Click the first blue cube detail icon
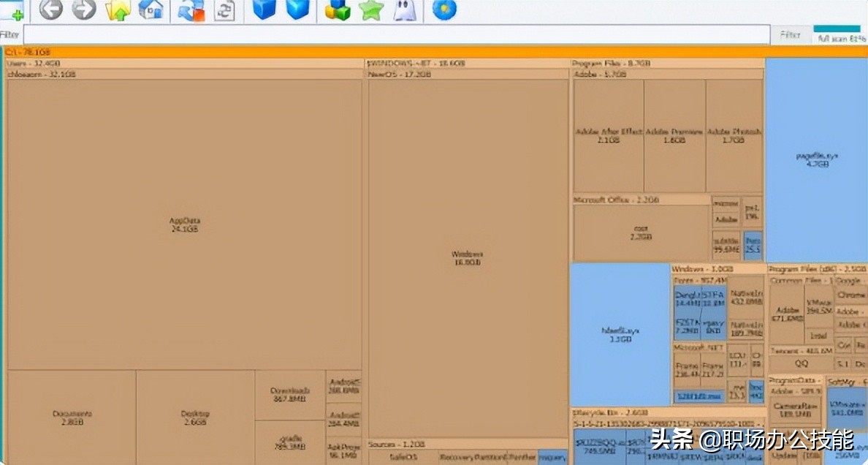 coord(264,10)
